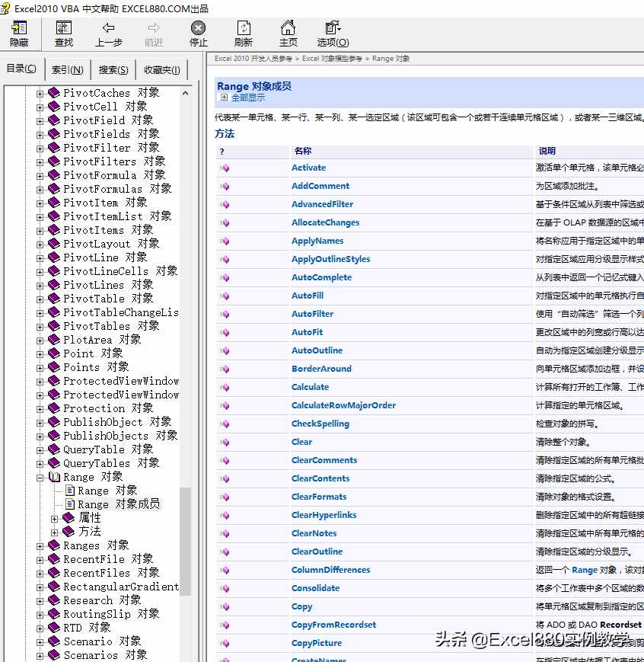Open Home page via 主页 icon
Screen dimensions: 644x662
pyautogui.click(x=289, y=28)
